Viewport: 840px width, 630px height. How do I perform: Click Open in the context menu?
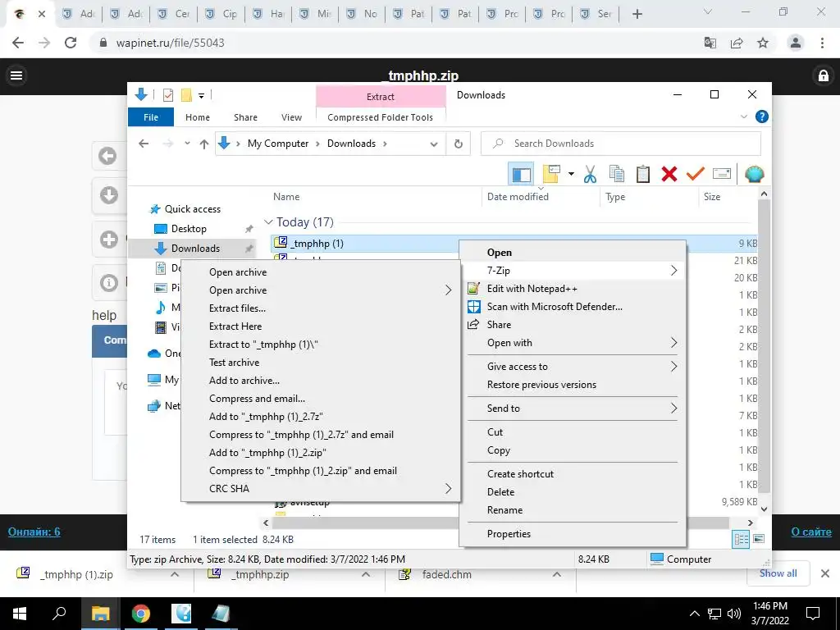573,253
